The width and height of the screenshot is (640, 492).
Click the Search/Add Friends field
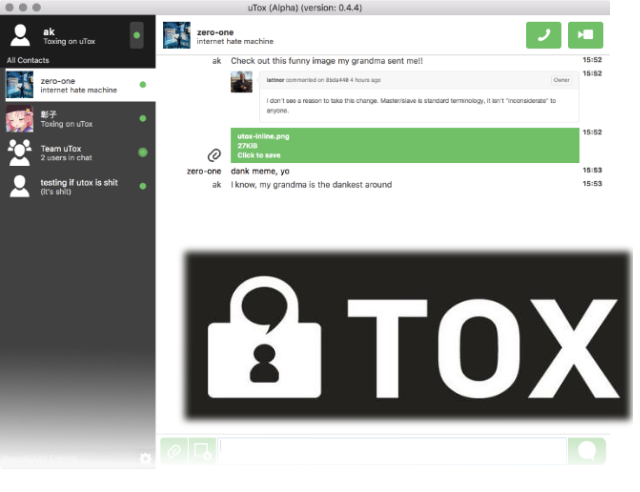click(41, 458)
